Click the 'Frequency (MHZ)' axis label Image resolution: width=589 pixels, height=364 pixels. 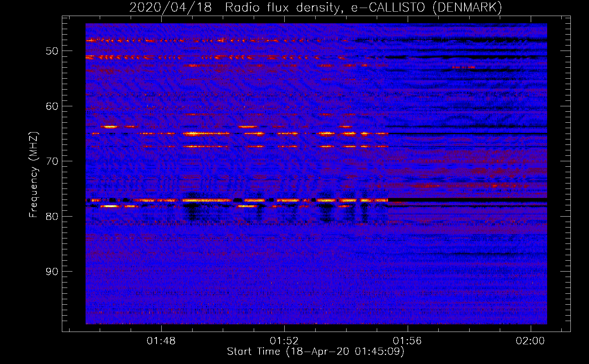33,175
